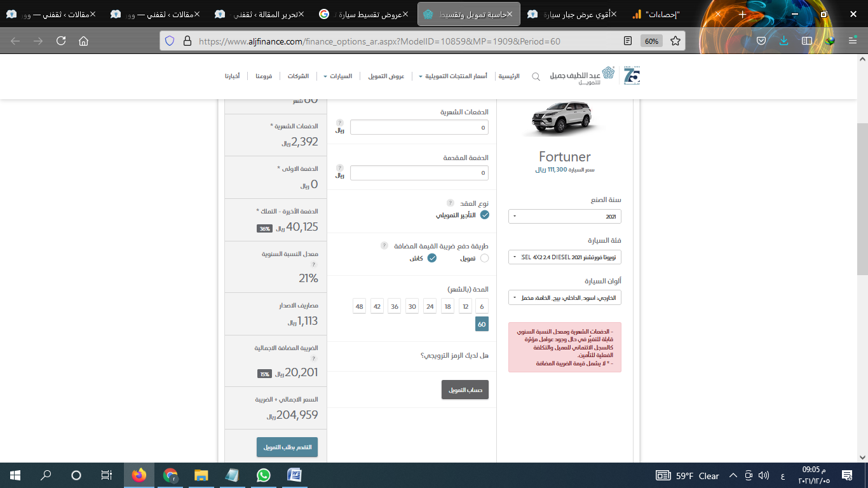Image resolution: width=868 pixels, height=488 pixels.
Task: Open help icon beside down payment field
Action: pyautogui.click(x=339, y=168)
